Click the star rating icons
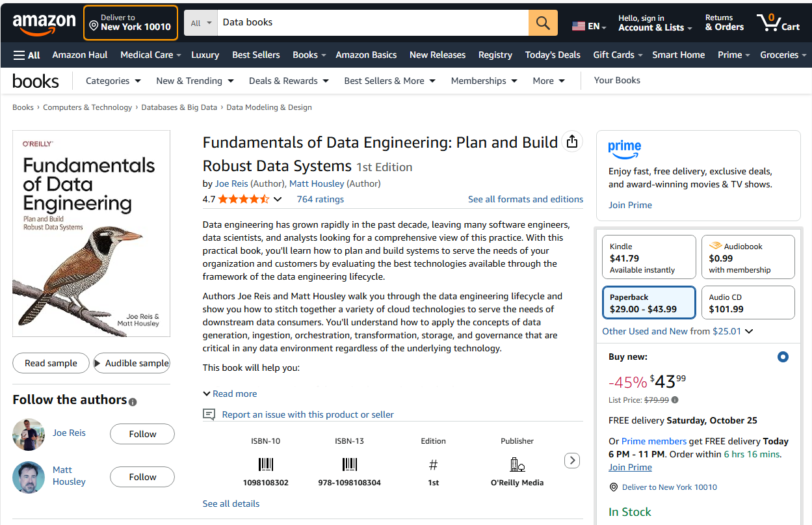 tap(244, 199)
